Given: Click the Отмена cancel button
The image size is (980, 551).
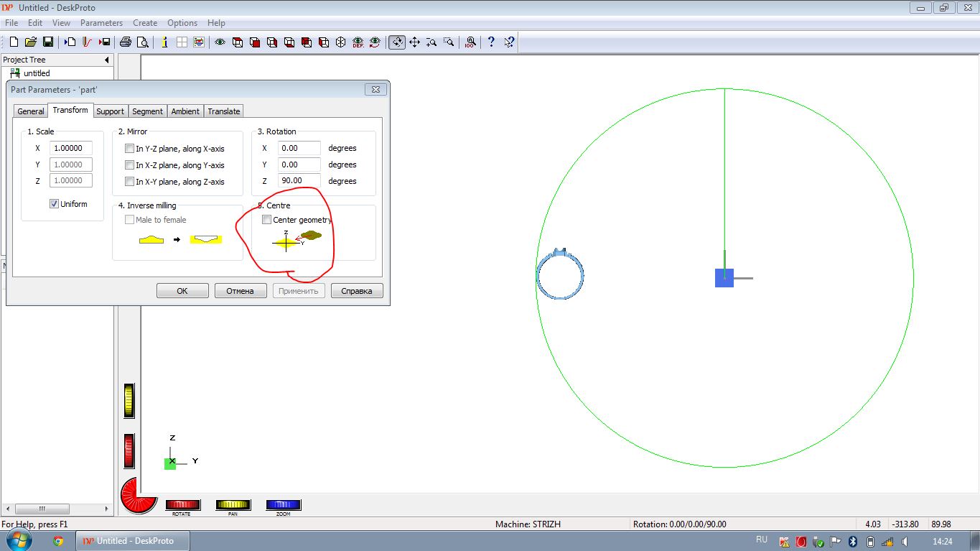Looking at the screenshot, I should pyautogui.click(x=240, y=291).
